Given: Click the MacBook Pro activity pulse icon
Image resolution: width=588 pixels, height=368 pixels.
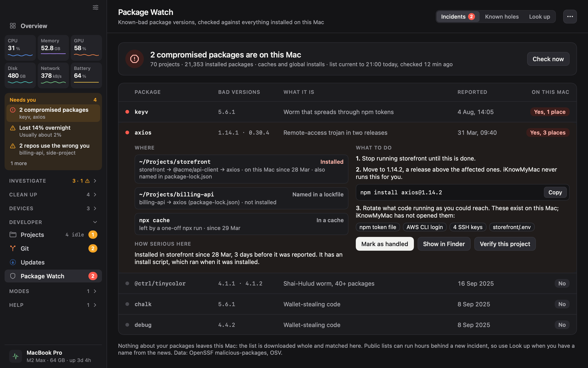Looking at the screenshot, I should click(x=16, y=356).
